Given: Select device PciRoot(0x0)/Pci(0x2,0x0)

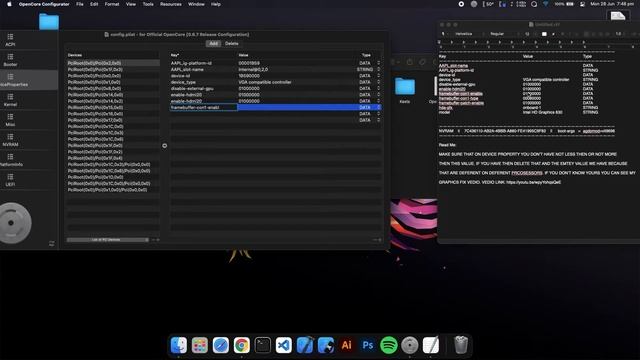Looking at the screenshot, I should tap(113, 63).
